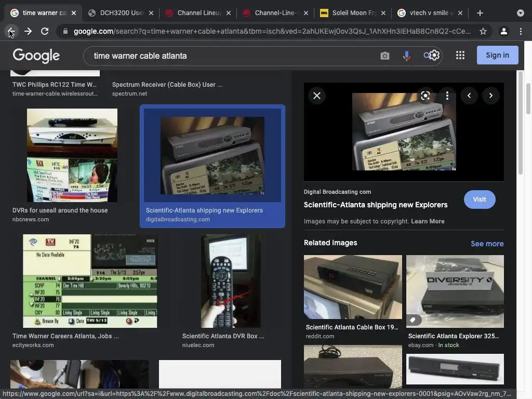Viewport: 532px width, 399px height.
Task: Open Time Warner Careers Atlanta thumbnail
Action: [x=90, y=281]
